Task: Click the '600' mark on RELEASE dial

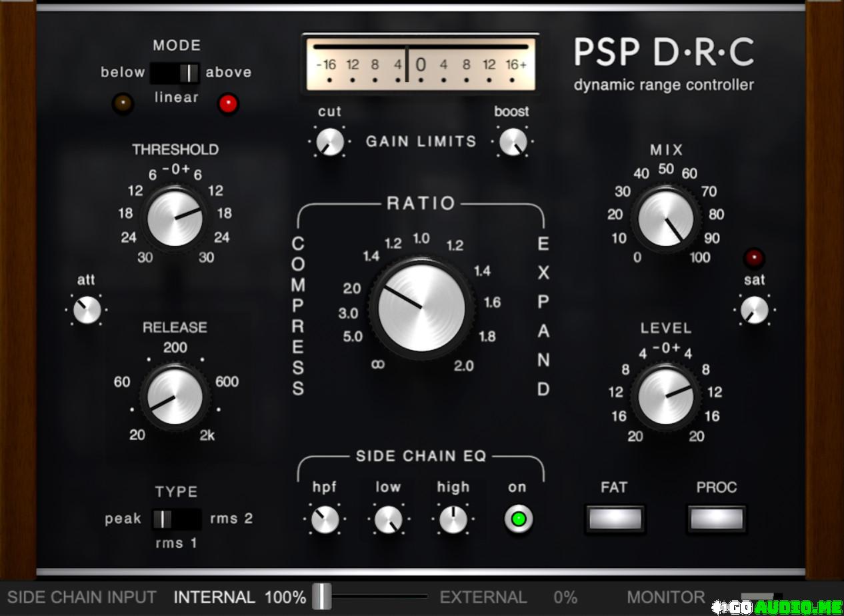Action: pyautogui.click(x=227, y=382)
